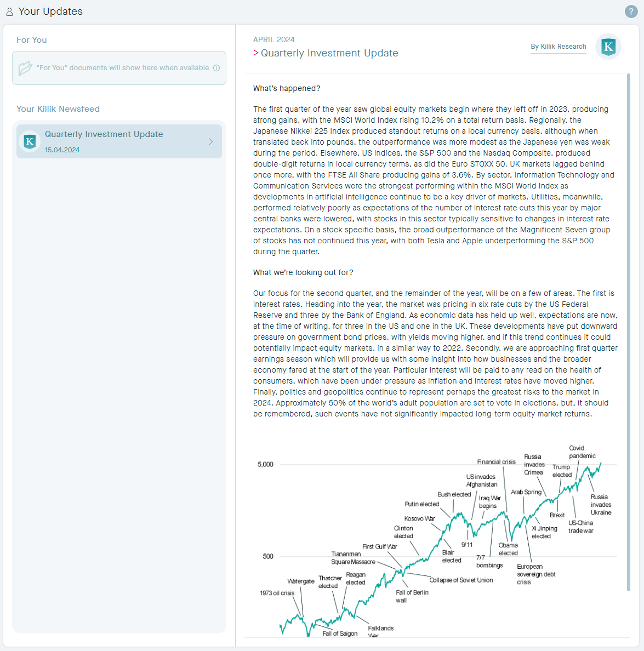Click the "What we're looking out for?" subheading
This screenshot has height=651, width=644.
(303, 272)
